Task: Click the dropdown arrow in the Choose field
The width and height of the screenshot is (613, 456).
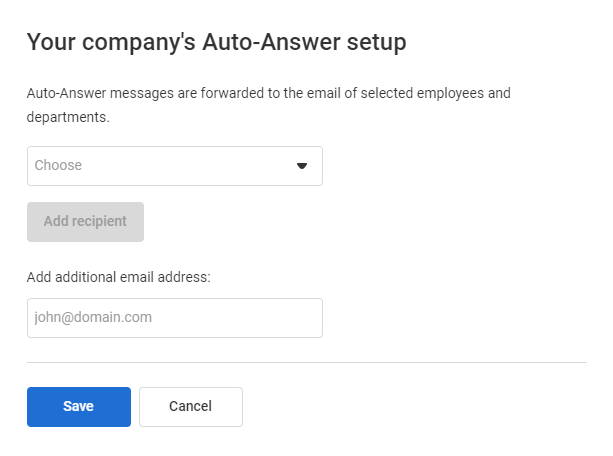Action: click(x=302, y=166)
